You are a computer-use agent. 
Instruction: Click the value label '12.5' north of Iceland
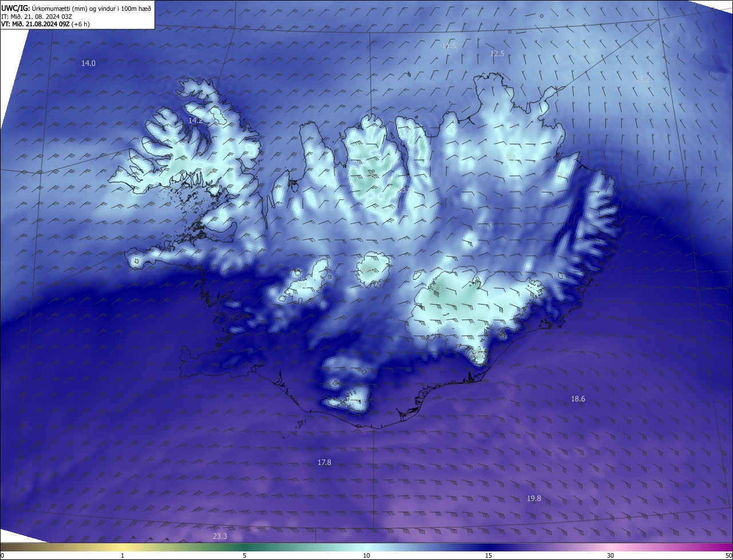click(497, 54)
